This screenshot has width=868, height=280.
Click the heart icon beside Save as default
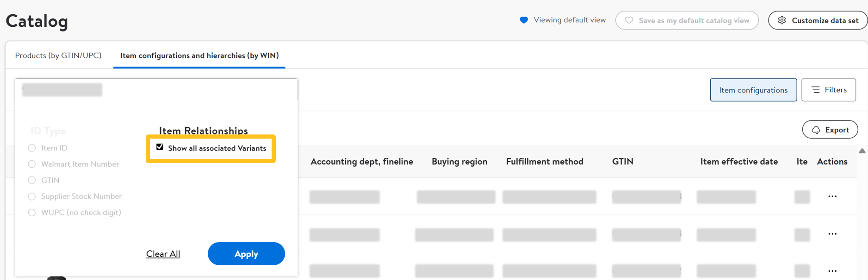tap(629, 20)
